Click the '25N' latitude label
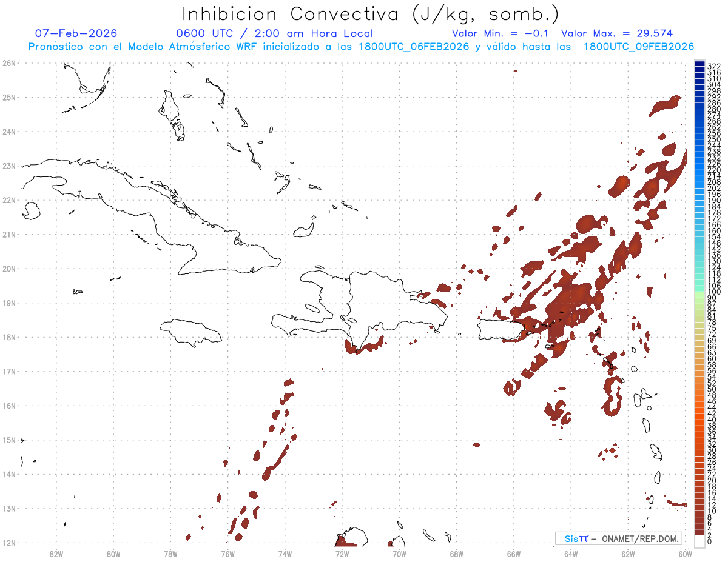728x562 pixels. [x=8, y=97]
